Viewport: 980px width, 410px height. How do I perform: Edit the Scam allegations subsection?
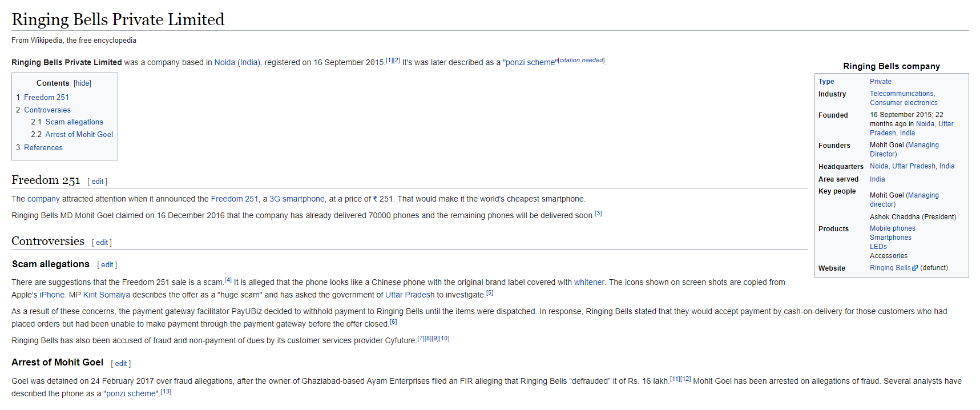point(107,265)
